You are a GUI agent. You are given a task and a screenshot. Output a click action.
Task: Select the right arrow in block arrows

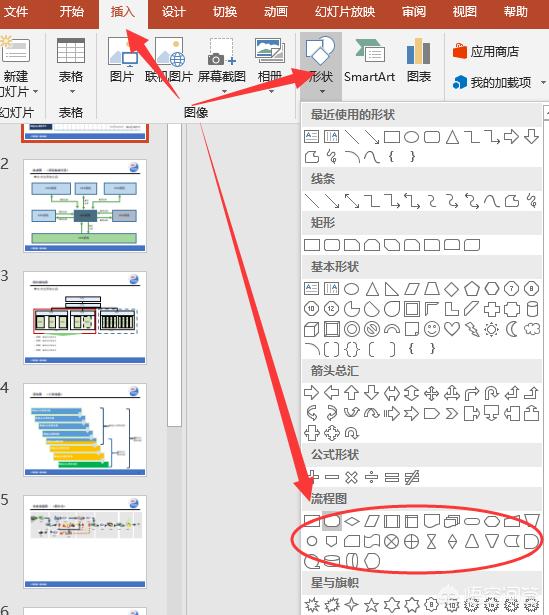[311, 393]
